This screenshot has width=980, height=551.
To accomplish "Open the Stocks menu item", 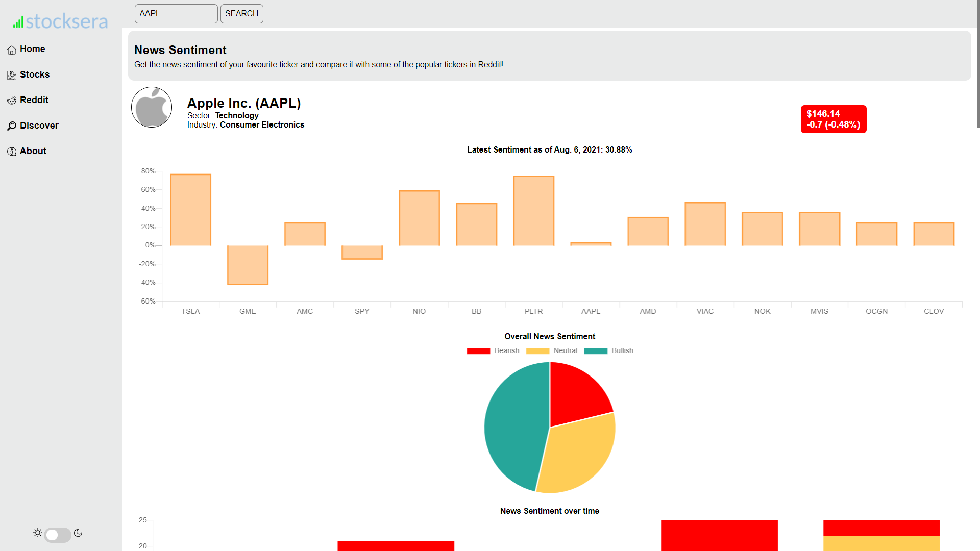I will click(x=35, y=74).
